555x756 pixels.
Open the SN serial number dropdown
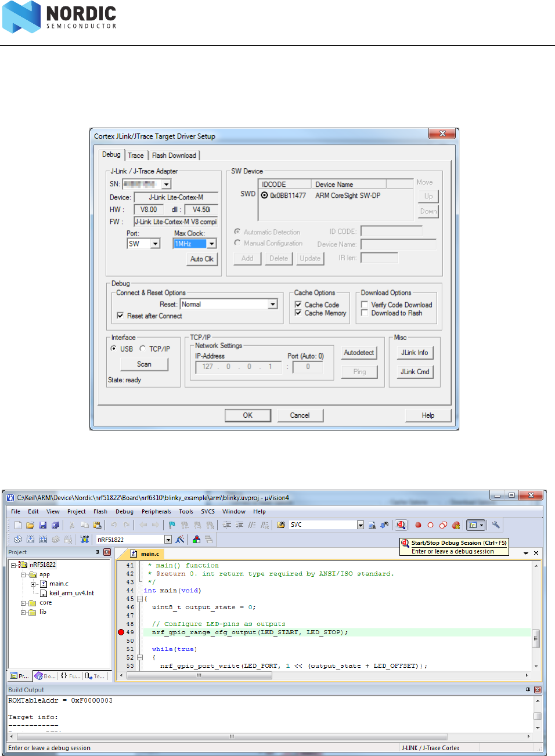166,185
